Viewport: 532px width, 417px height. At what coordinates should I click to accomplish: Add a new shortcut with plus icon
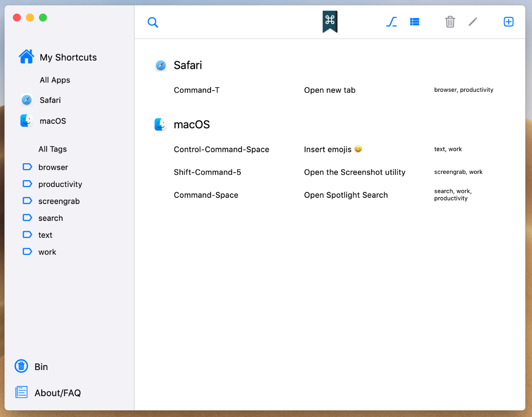(509, 22)
